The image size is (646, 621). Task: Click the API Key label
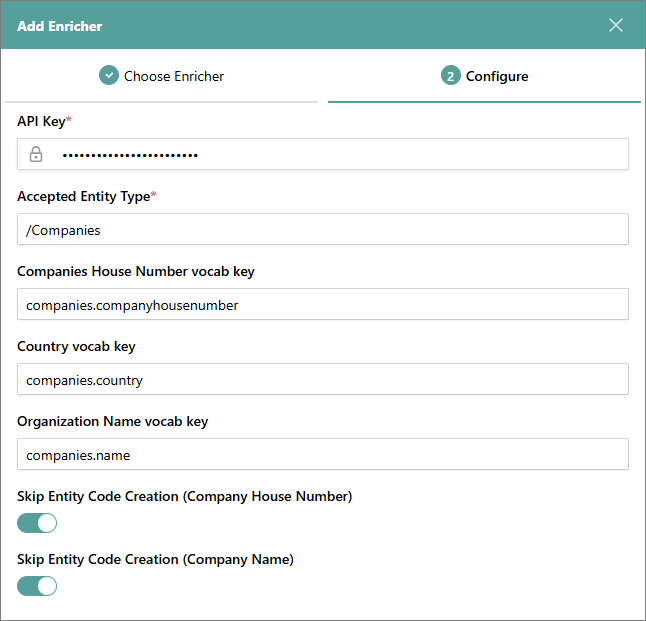pos(42,121)
